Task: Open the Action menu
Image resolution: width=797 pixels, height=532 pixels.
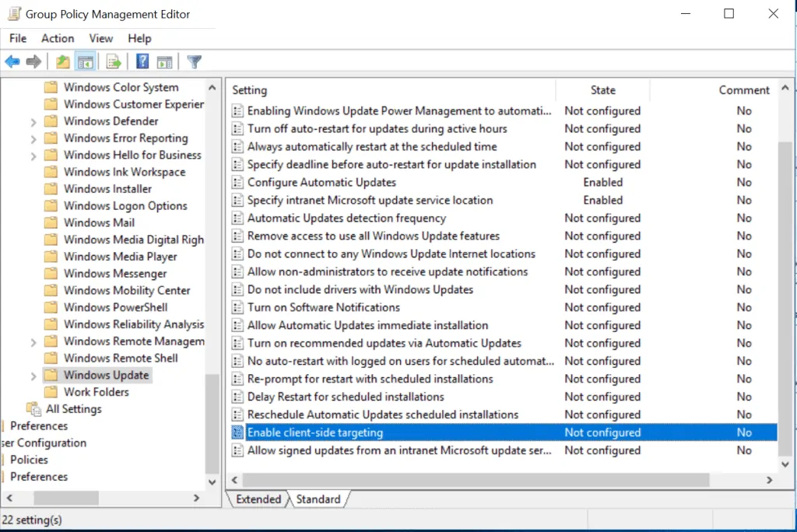Action: click(57, 37)
